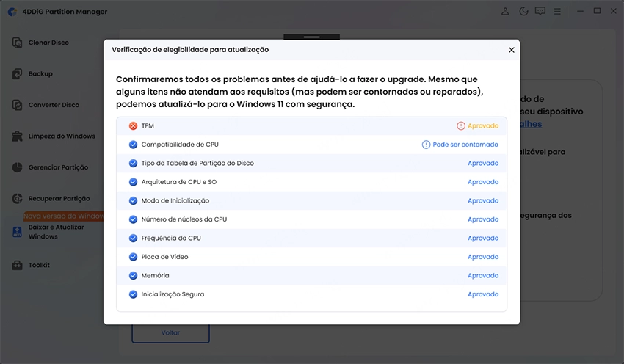The width and height of the screenshot is (624, 364).
Task: Click check icon for Número de núcleos da CPU
Action: click(134, 219)
